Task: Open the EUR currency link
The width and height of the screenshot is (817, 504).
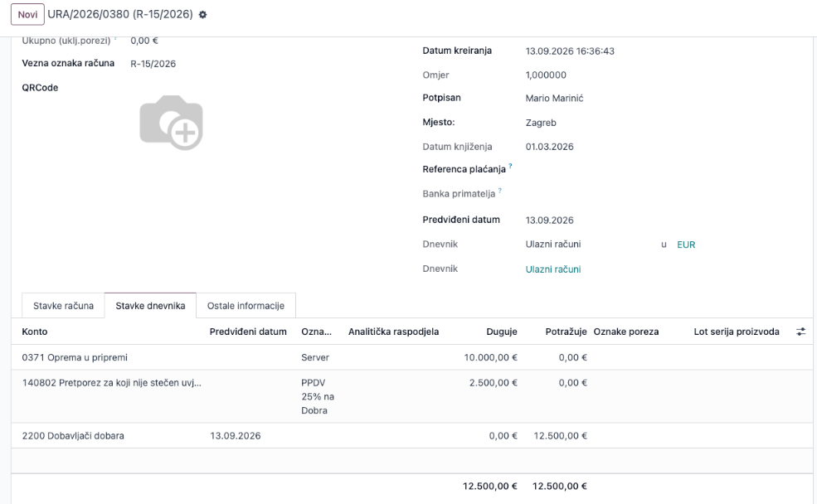Action: point(686,245)
